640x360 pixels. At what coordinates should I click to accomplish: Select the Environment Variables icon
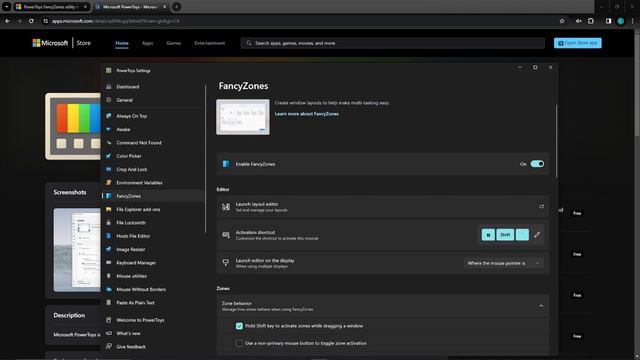(x=109, y=182)
